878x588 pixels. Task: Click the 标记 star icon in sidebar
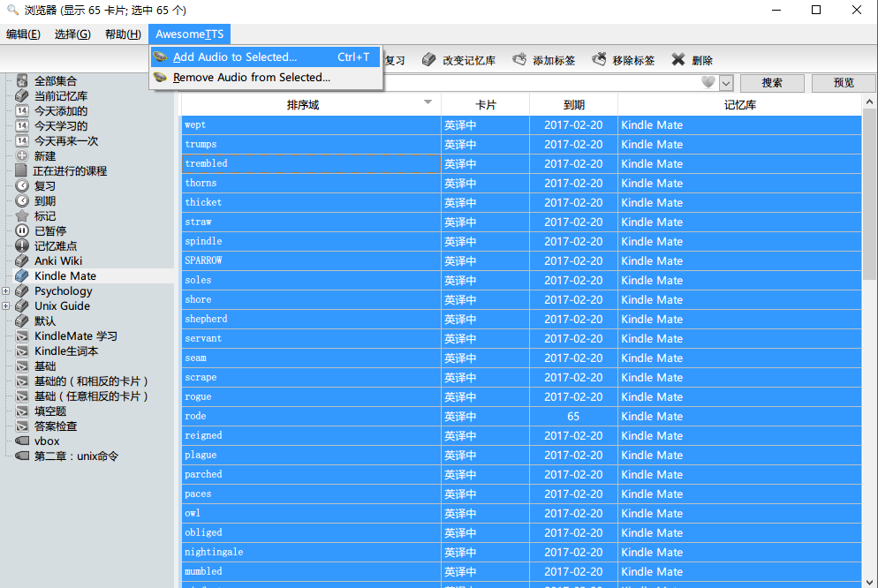click(22, 216)
